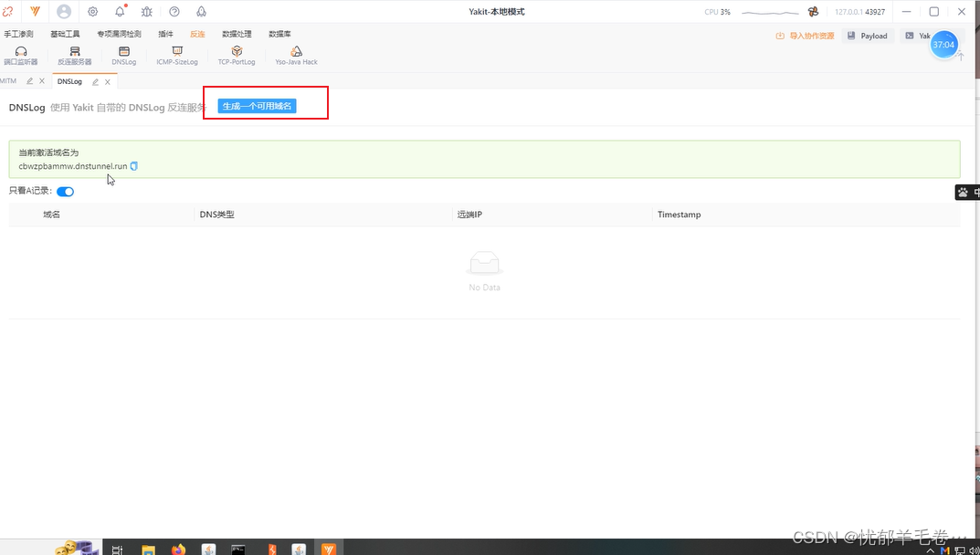Rename the DNSLog tab with its pencil icon

(95, 82)
